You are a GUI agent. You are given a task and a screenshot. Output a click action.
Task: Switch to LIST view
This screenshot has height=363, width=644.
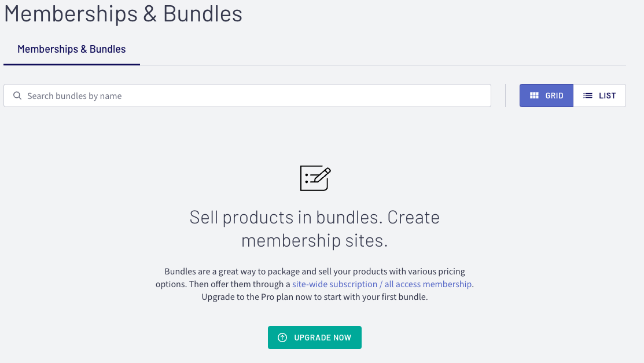599,96
